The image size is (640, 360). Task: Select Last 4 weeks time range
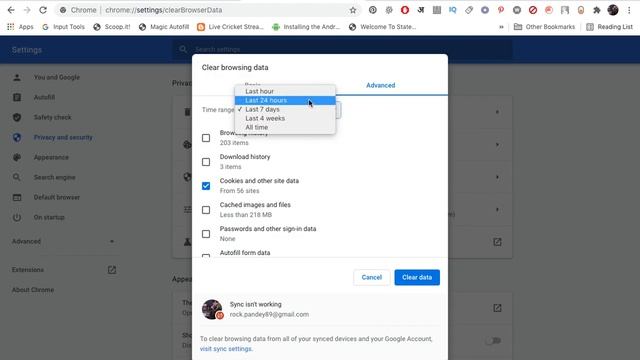pos(285,118)
